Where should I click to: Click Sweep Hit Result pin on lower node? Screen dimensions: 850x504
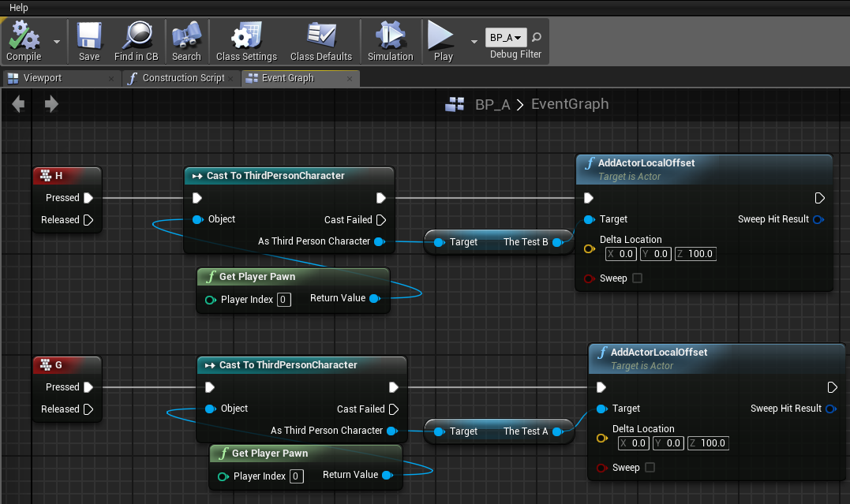point(831,409)
